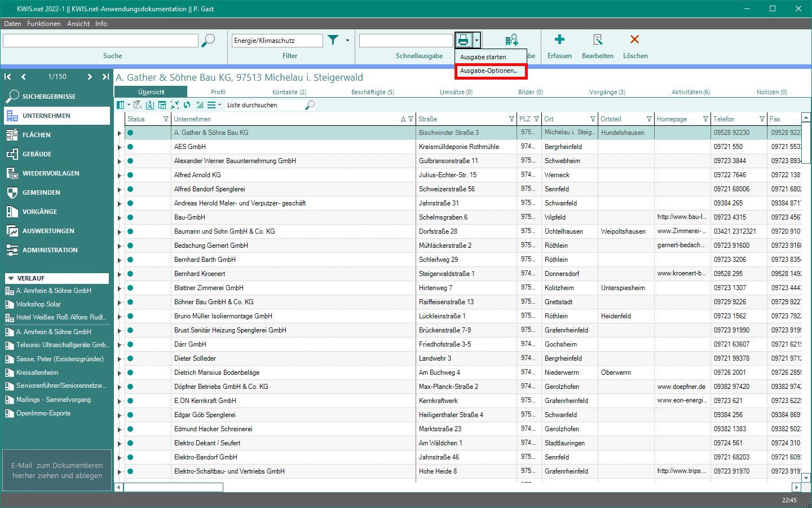
Task: Open Mailings - Sammelvorgang from Verlauf
Action: click(53, 400)
